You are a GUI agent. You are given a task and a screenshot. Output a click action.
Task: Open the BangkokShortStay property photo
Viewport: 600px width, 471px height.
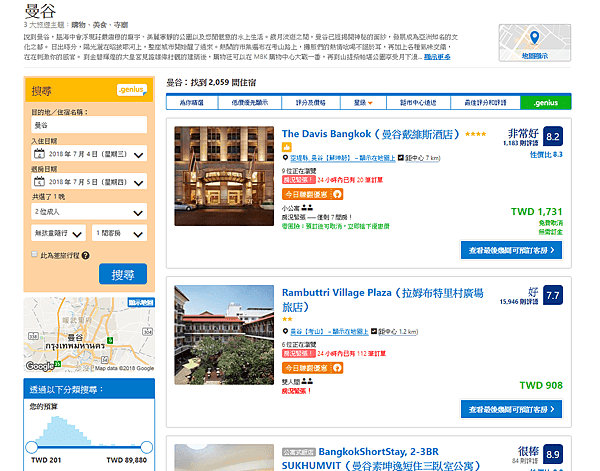point(224,458)
